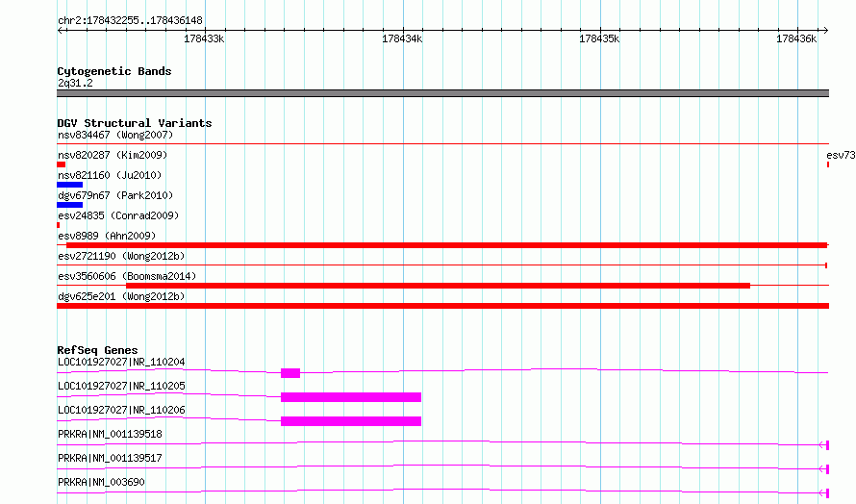The image size is (856, 504).
Task: Select the tiny red esv24835 variant mark
Action: point(59,225)
